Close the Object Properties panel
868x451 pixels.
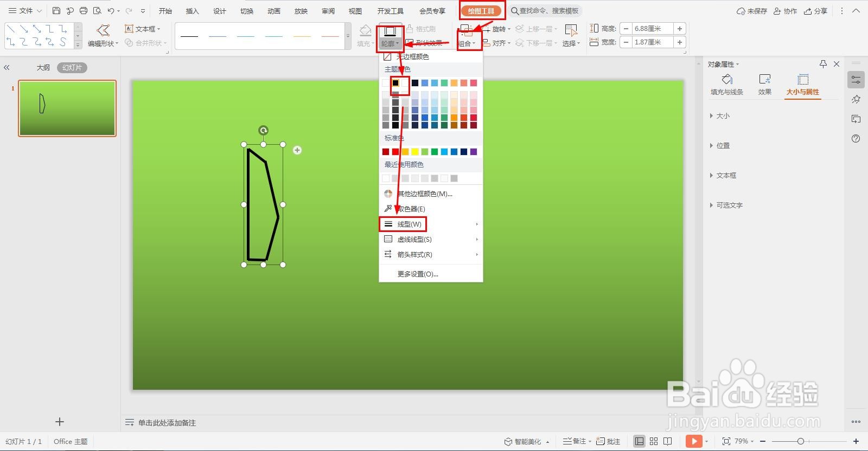837,64
